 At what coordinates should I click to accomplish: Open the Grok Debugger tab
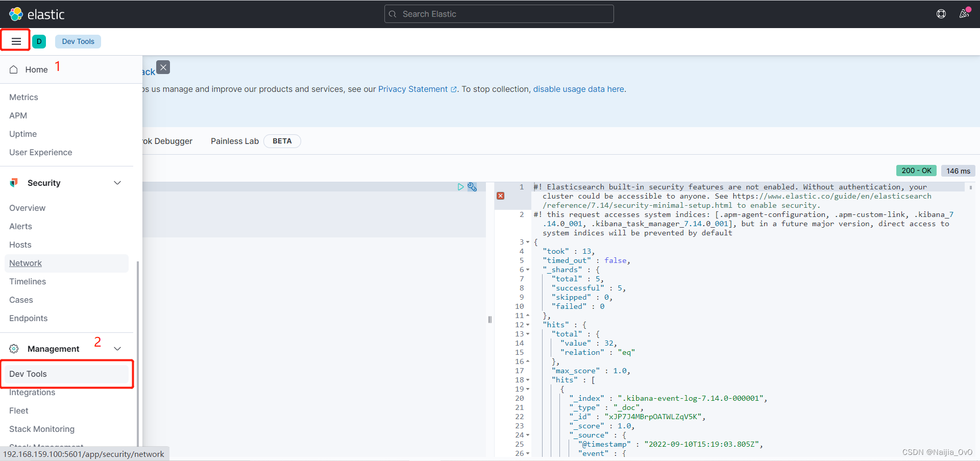167,141
